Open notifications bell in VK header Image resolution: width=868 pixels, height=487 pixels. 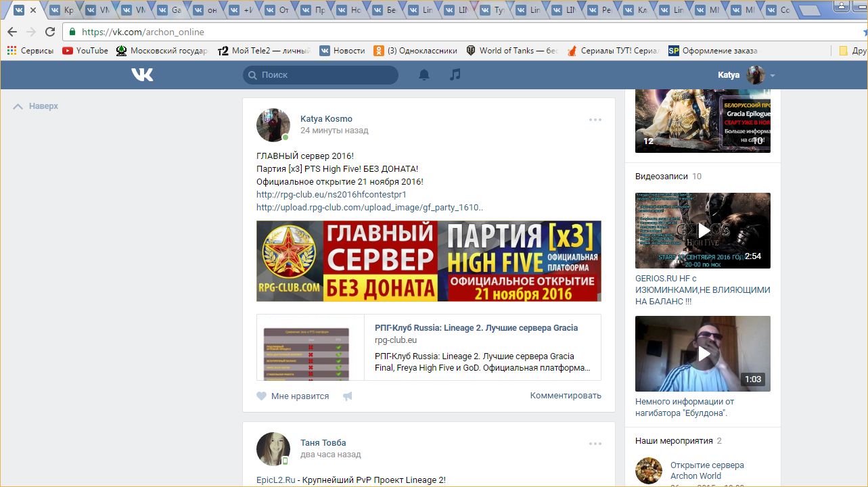click(424, 75)
